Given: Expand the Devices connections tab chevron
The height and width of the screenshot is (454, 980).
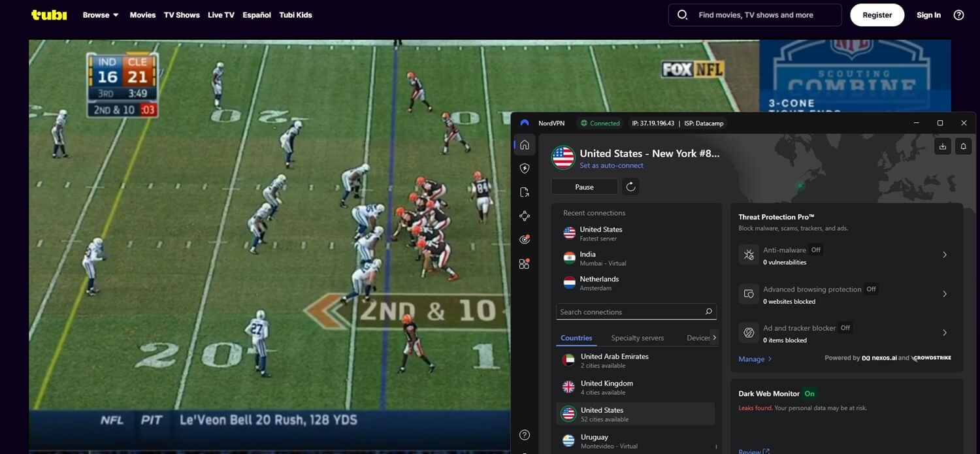Looking at the screenshot, I should click(713, 338).
